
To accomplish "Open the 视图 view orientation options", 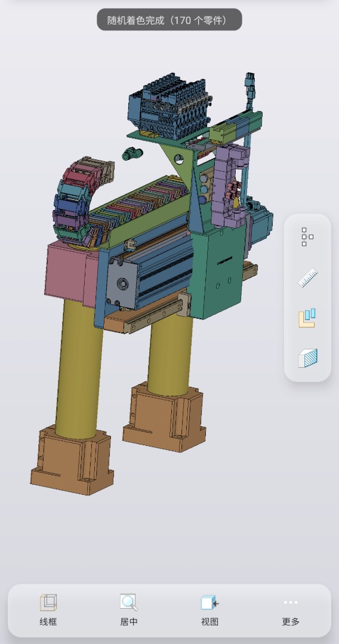I will click(209, 611).
